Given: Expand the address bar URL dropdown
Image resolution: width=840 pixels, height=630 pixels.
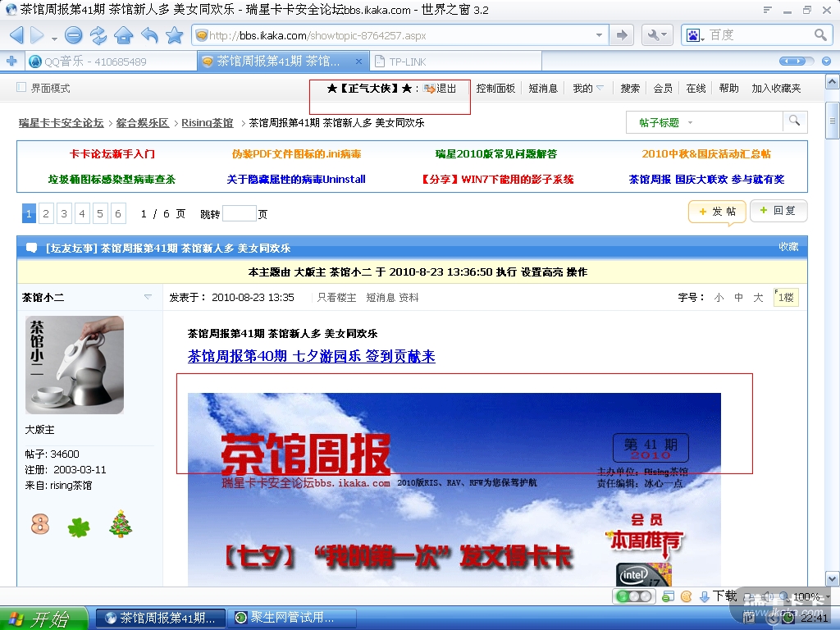Looking at the screenshot, I should tap(599, 35).
